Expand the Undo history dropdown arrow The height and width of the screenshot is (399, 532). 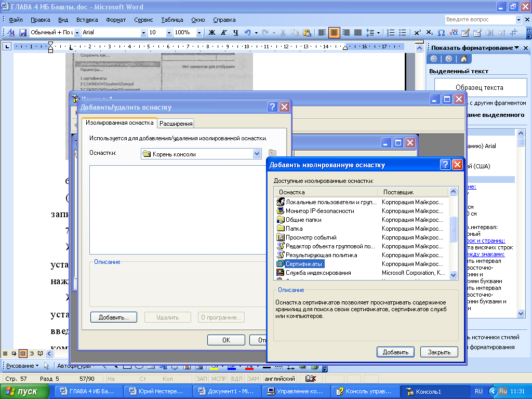[x=256, y=33]
